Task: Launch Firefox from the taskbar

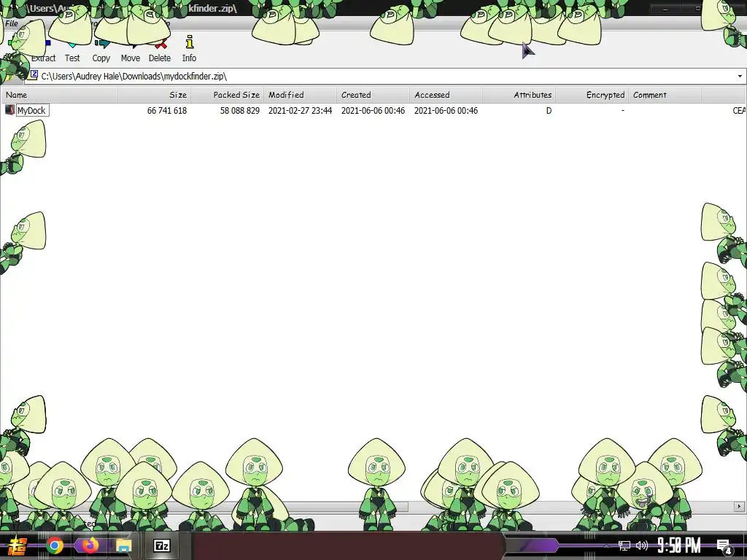Action: click(x=89, y=545)
